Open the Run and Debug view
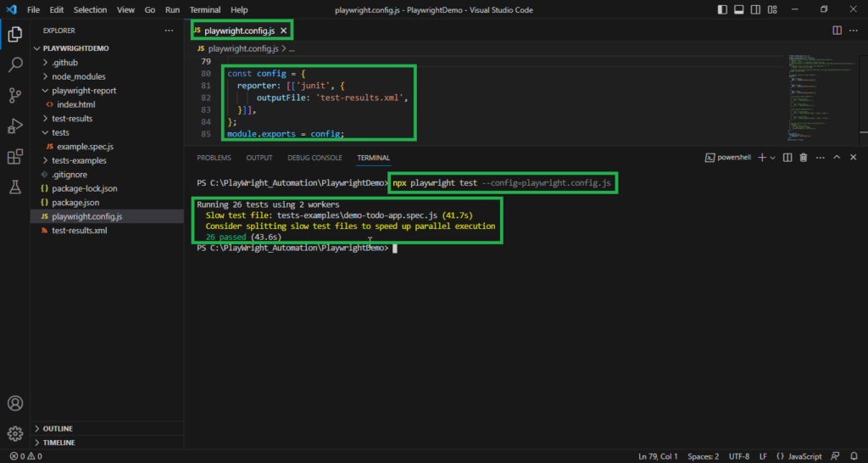 pyautogui.click(x=15, y=126)
